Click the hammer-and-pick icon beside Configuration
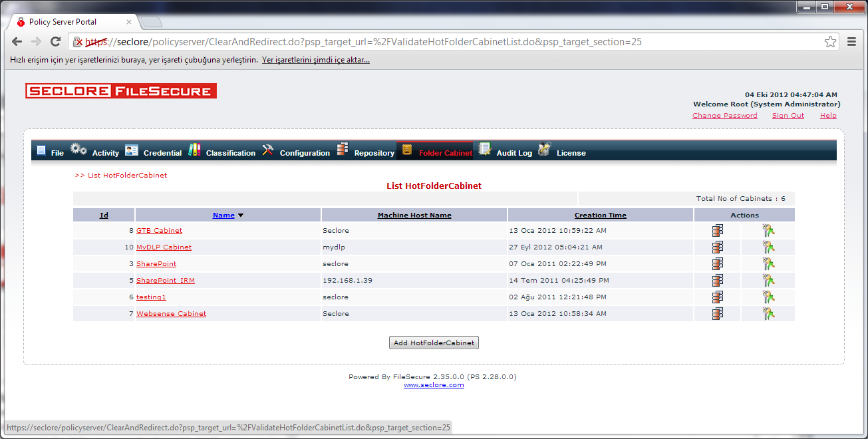 coord(268,150)
